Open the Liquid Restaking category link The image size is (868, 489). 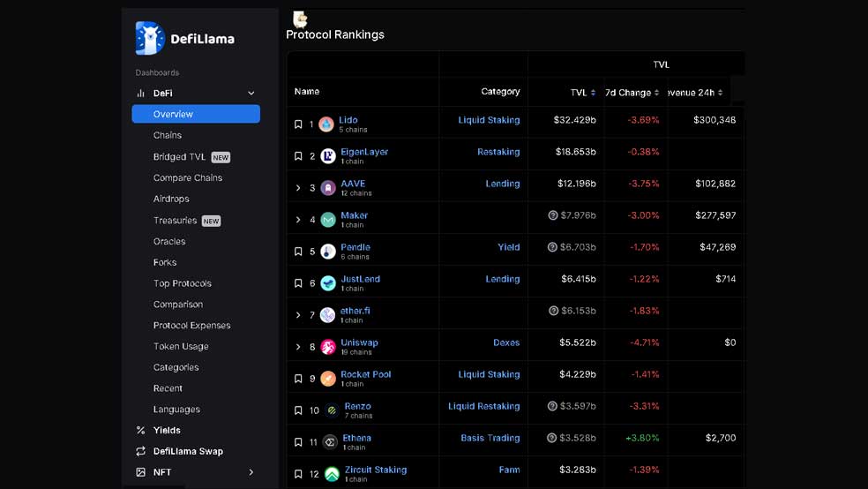(483, 406)
